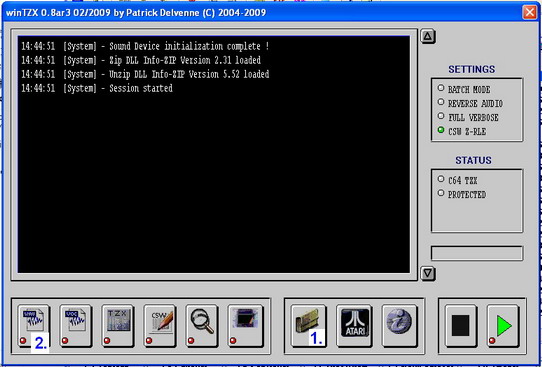Click the log scroll up arrow
The width and height of the screenshot is (542, 367).
(428, 36)
